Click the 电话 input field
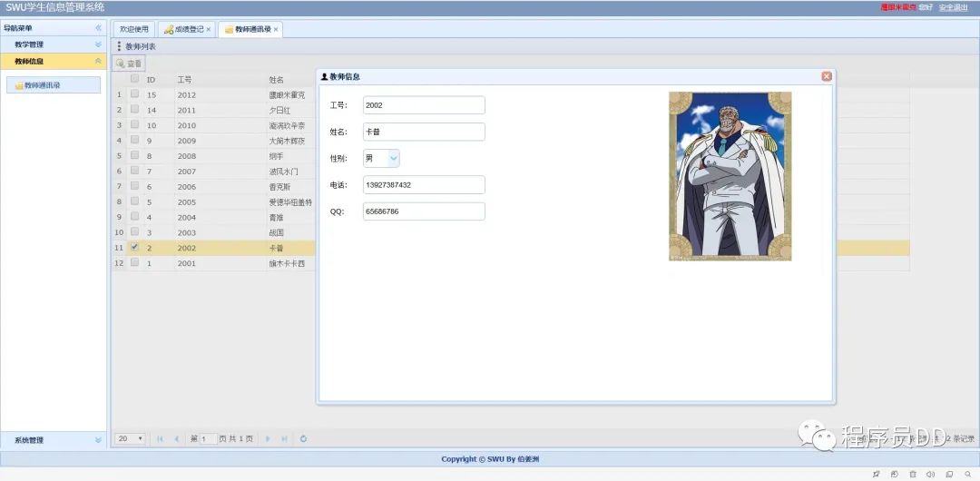 [424, 185]
